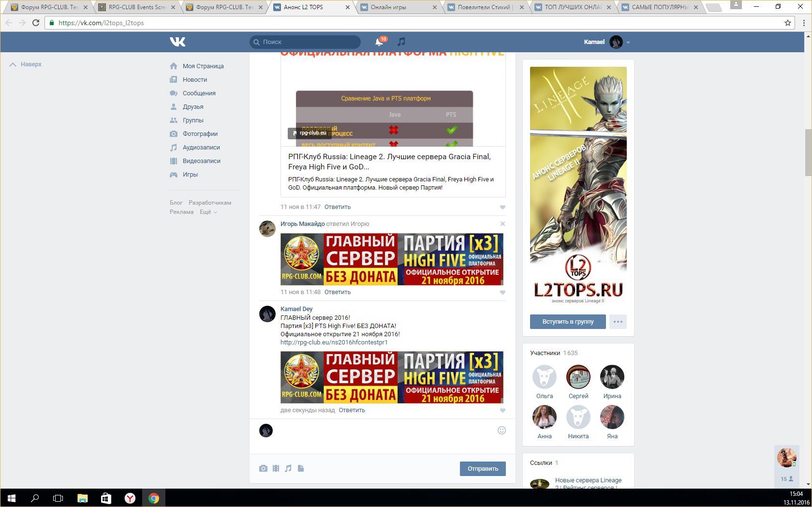Image resolution: width=812 pixels, height=507 pixels.
Task: Open Аудиозаписи in the sidebar
Action: click(201, 148)
